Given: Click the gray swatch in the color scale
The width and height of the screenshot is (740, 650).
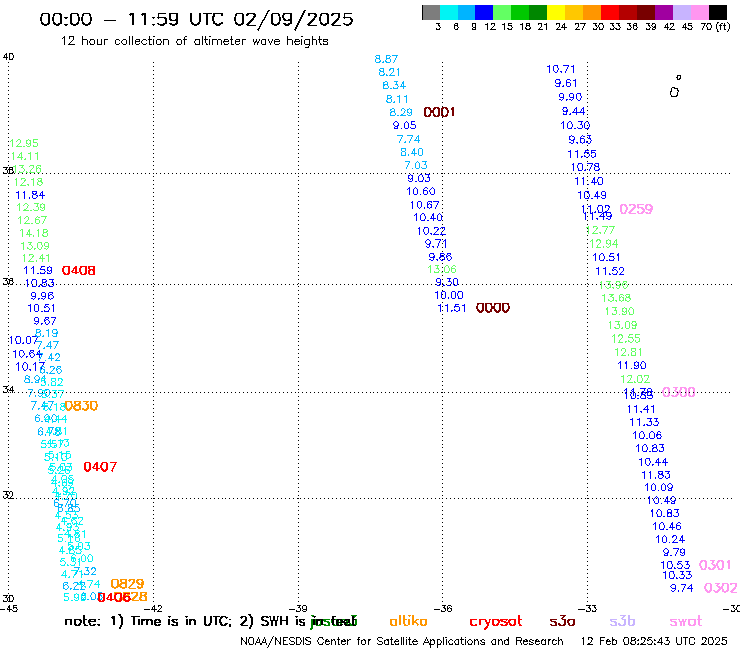Looking at the screenshot, I should [431, 12].
